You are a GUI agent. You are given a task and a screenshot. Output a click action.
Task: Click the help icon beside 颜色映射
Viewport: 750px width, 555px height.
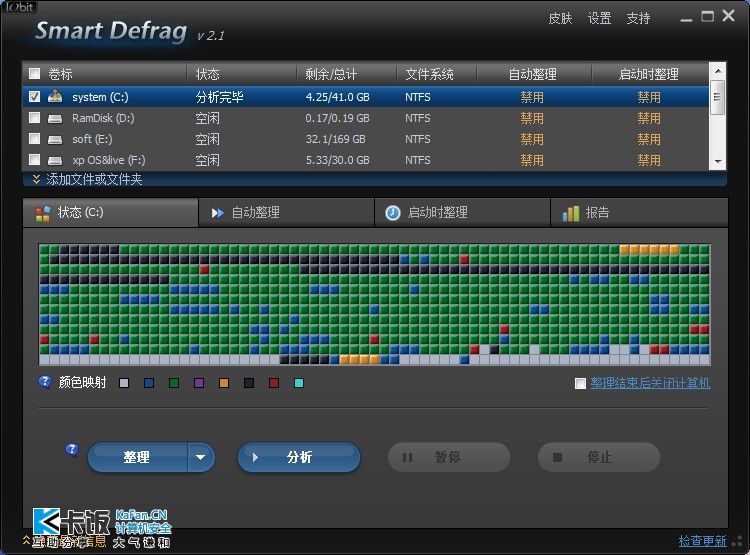click(x=45, y=382)
